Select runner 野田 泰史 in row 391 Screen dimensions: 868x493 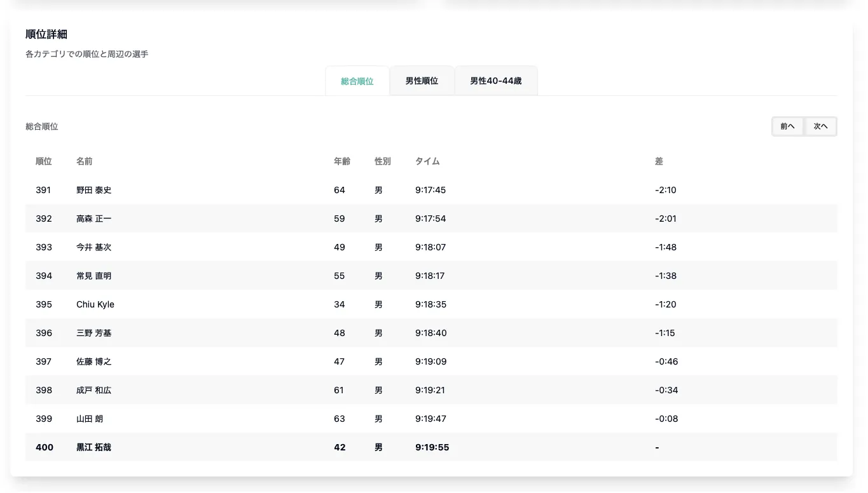[x=94, y=190]
